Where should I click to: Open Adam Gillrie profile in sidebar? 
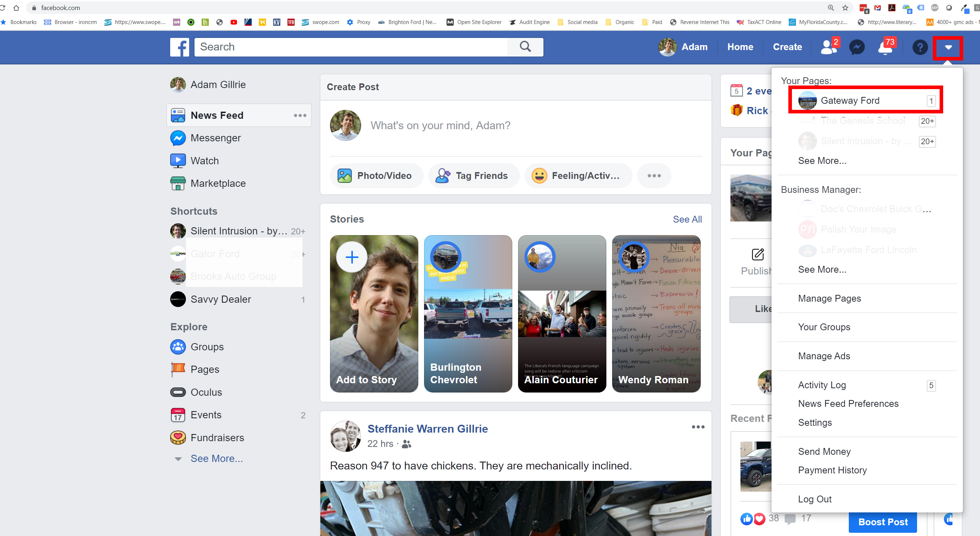click(x=208, y=84)
